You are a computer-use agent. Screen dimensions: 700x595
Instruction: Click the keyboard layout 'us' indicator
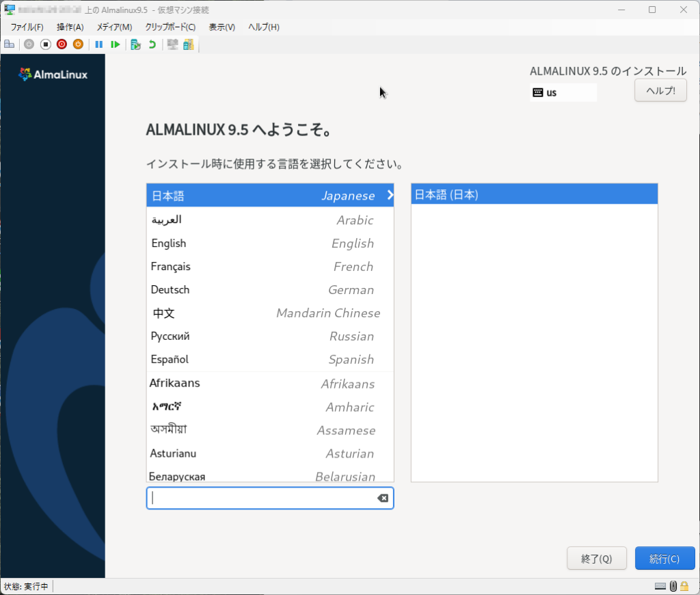pos(563,92)
